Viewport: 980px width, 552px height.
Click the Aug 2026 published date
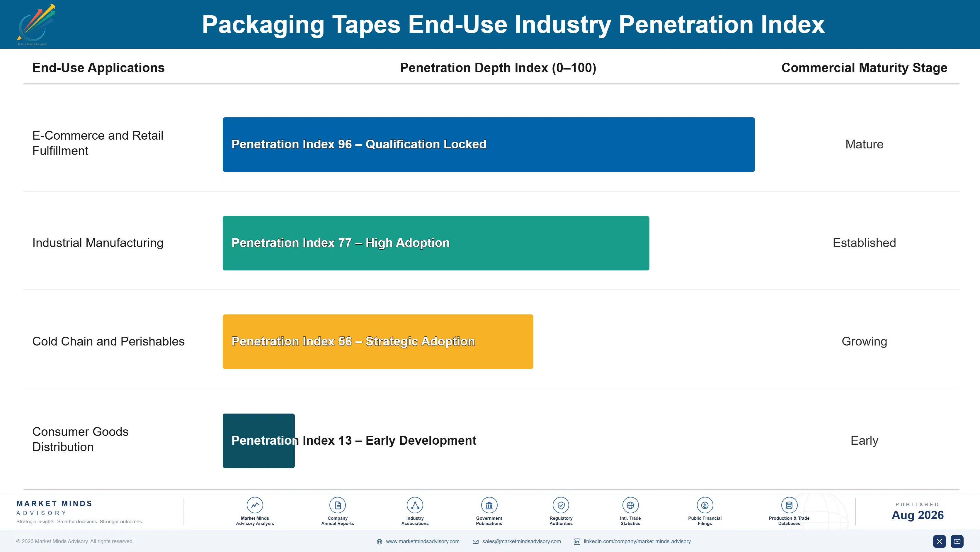pyautogui.click(x=918, y=515)
